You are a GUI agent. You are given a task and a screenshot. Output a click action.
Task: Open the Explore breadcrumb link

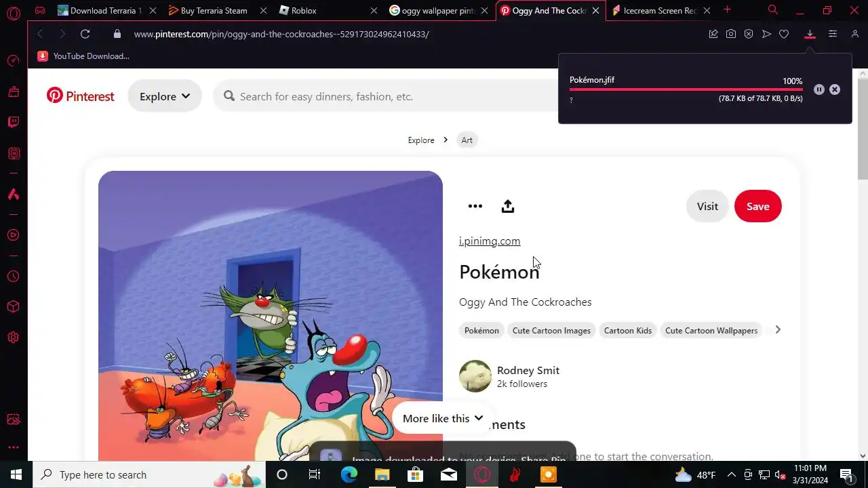[421, 140]
